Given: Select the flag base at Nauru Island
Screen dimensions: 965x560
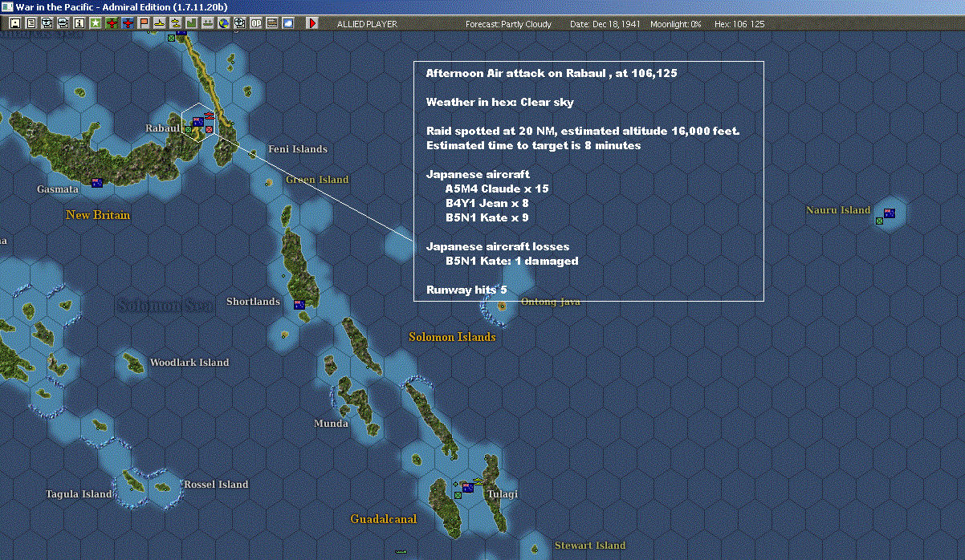Looking at the screenshot, I should 890,213.
